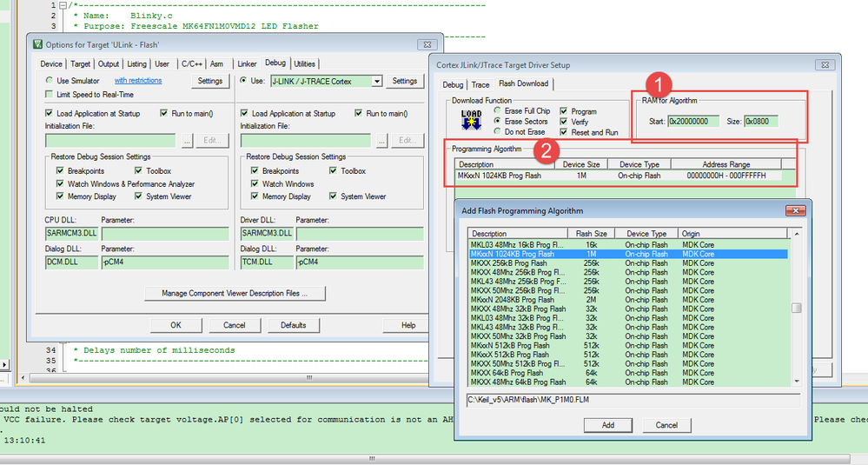The height and width of the screenshot is (465, 868).
Task: Open the Listing tab
Action: [136, 63]
